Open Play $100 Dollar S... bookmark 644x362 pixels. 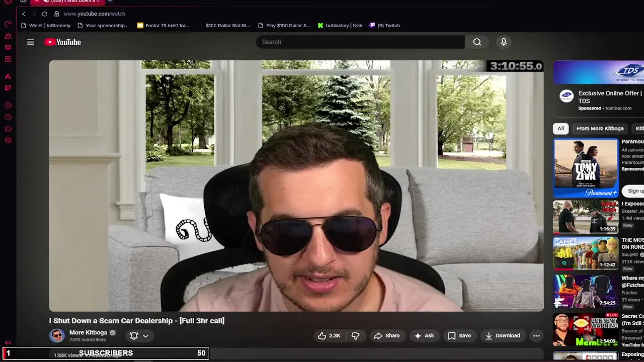pos(284,25)
